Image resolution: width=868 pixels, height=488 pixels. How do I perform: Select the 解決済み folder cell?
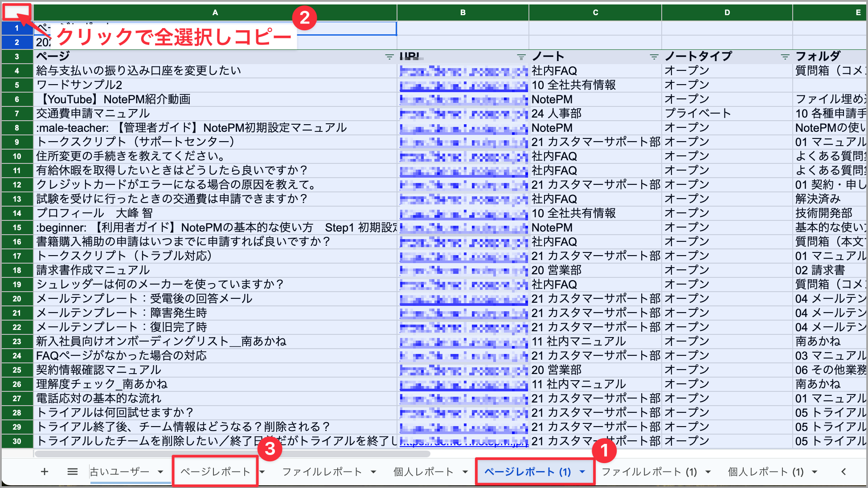[830, 199]
